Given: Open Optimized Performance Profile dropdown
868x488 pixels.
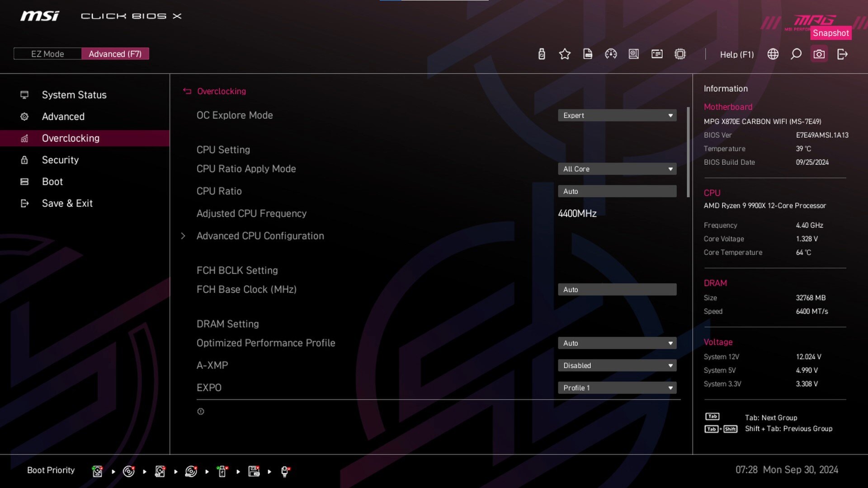Looking at the screenshot, I should [617, 343].
